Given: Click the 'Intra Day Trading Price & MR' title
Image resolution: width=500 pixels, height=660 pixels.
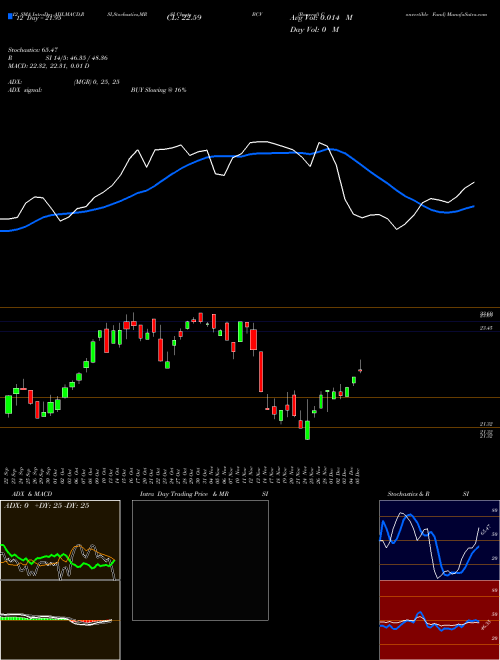Looking at the screenshot, I should (184, 494).
